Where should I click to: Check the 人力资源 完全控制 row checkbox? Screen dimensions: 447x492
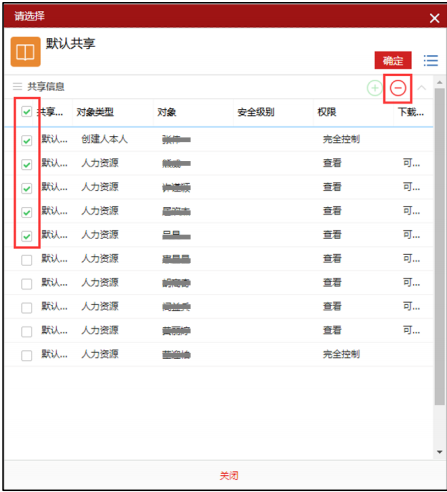27,355
